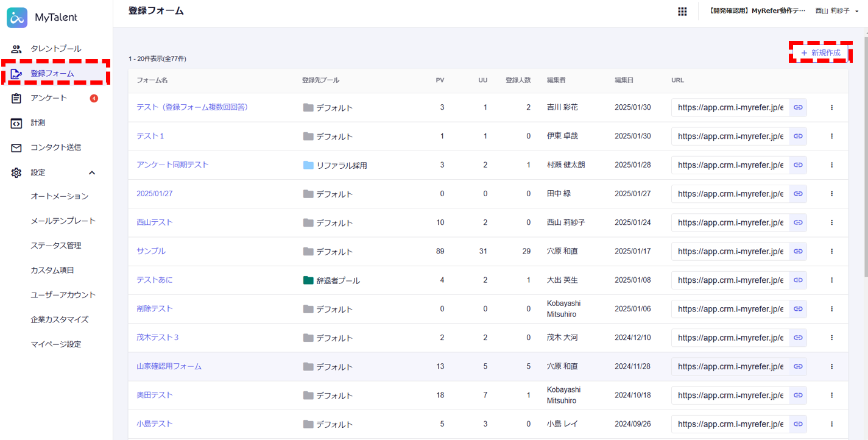The height and width of the screenshot is (440, 868).
Task: Open オートメーション settings page
Action: [59, 196]
